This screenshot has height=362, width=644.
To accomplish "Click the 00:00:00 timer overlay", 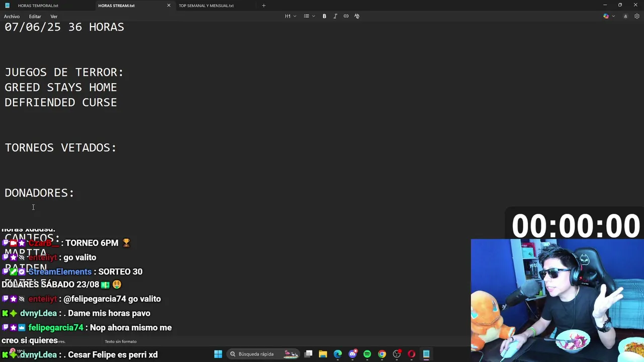I will click(x=576, y=226).
